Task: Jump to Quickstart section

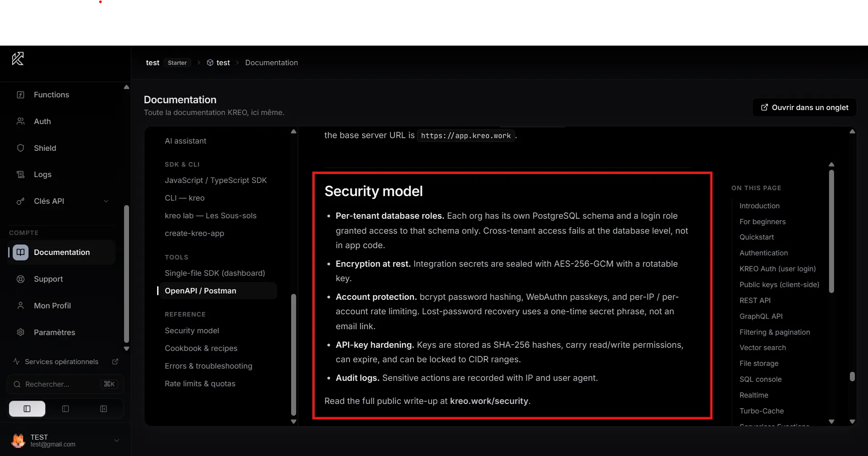Action: (757, 237)
